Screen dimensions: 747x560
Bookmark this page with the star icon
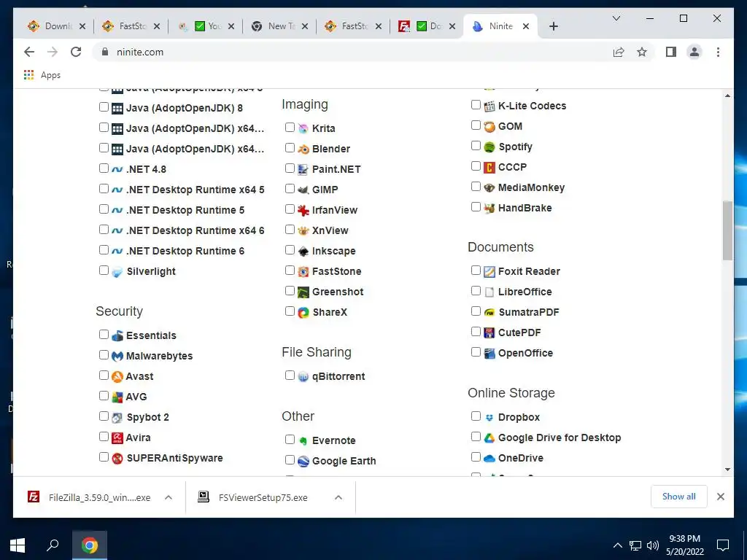coord(642,52)
